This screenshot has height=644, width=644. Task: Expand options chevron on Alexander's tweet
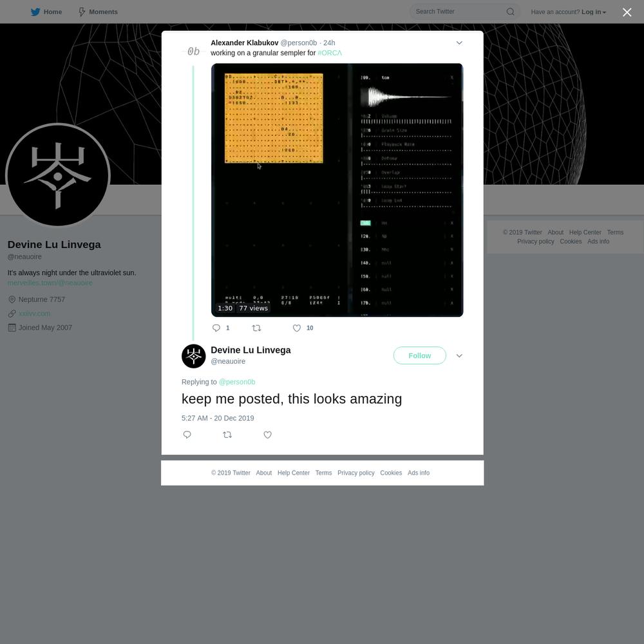click(459, 43)
